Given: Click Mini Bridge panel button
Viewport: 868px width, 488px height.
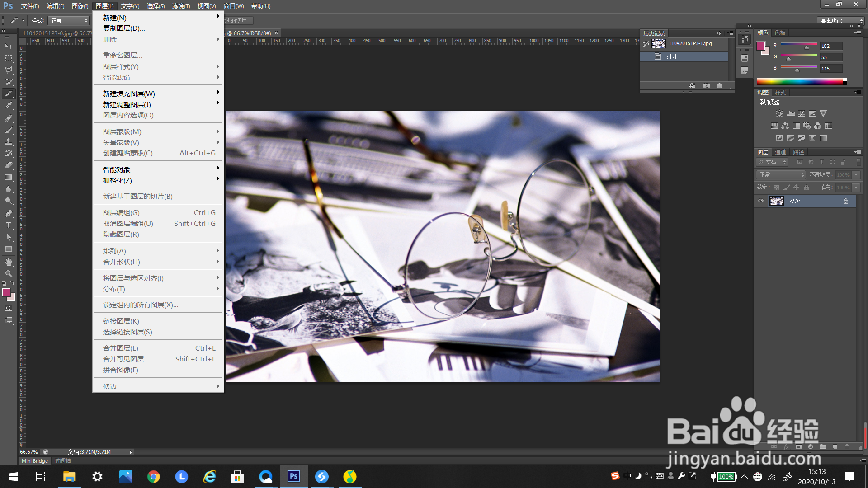Looking at the screenshot, I should (35, 461).
